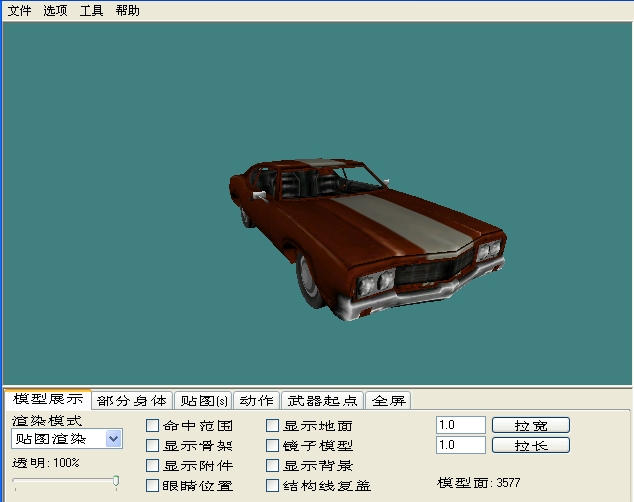Switch to the 贴图(s) tab
The height and width of the screenshot is (502, 634).
pyautogui.click(x=202, y=401)
